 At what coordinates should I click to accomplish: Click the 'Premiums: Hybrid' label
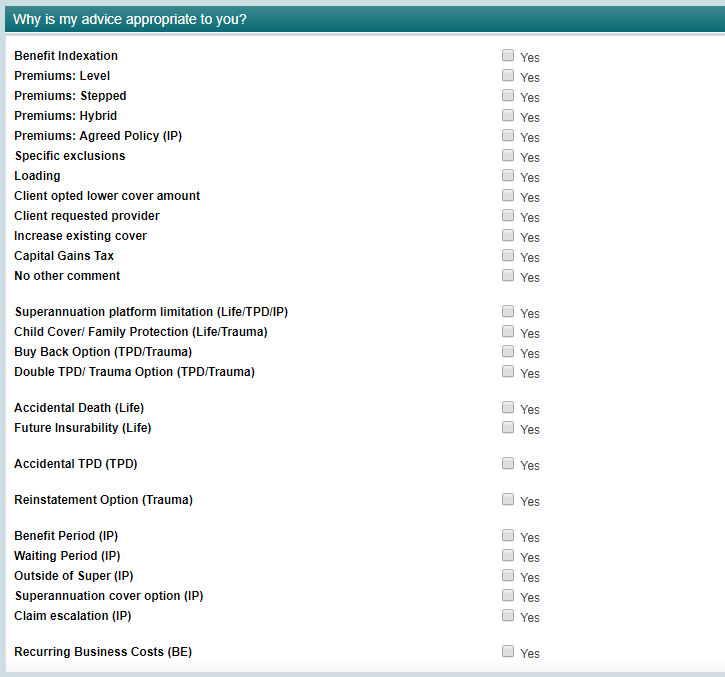[66, 116]
